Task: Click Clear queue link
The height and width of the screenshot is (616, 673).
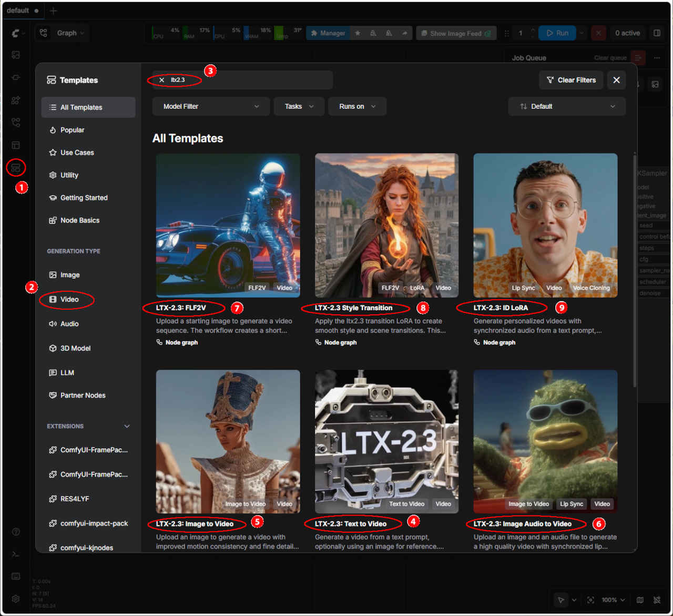Action: (610, 58)
